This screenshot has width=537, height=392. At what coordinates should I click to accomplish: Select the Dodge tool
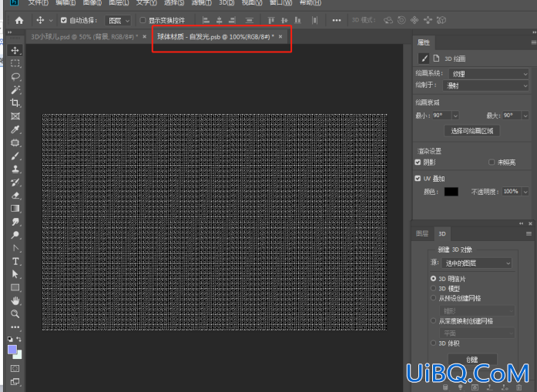pyautogui.click(x=15, y=235)
